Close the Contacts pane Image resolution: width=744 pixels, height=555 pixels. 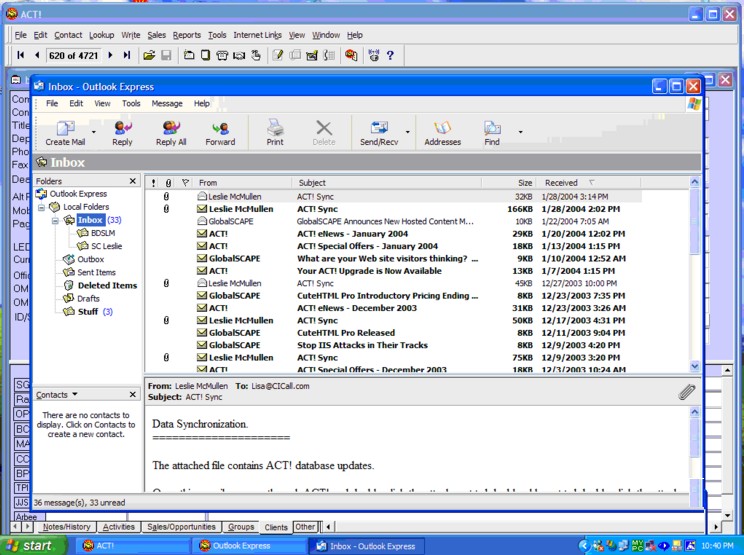(x=133, y=395)
